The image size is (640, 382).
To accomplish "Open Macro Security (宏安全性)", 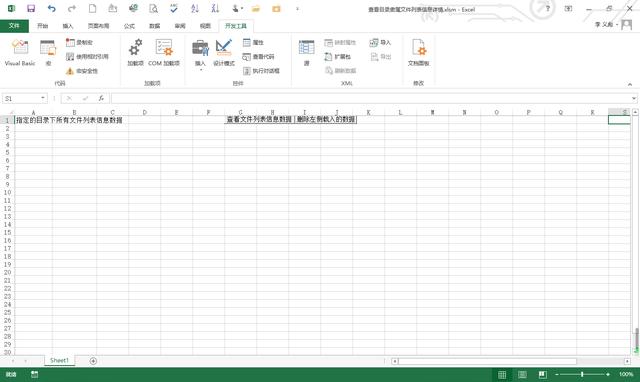I will 82,71.
